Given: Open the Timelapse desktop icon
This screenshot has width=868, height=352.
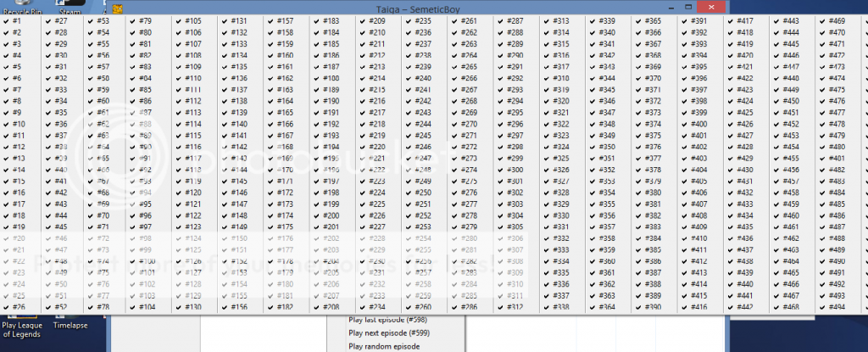Looking at the screenshot, I should tap(70, 324).
